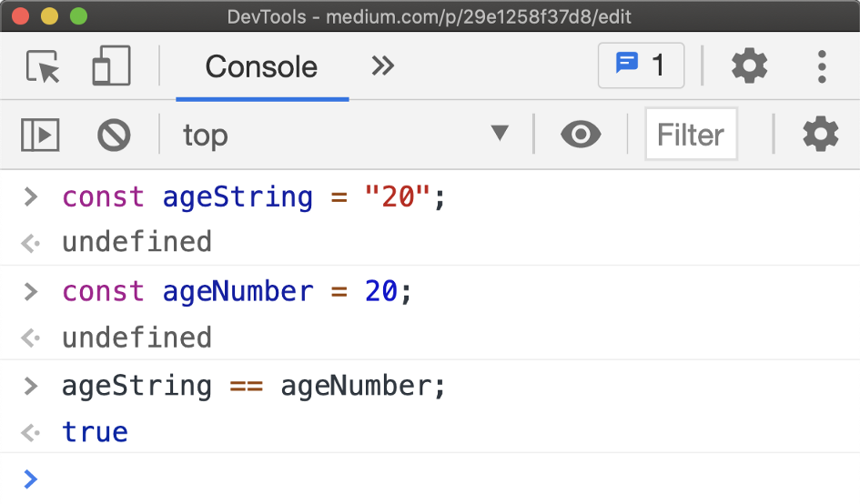Screen dimensions: 860x504
Task: Open the three-dot customize DevTools menu
Action: click(x=821, y=66)
